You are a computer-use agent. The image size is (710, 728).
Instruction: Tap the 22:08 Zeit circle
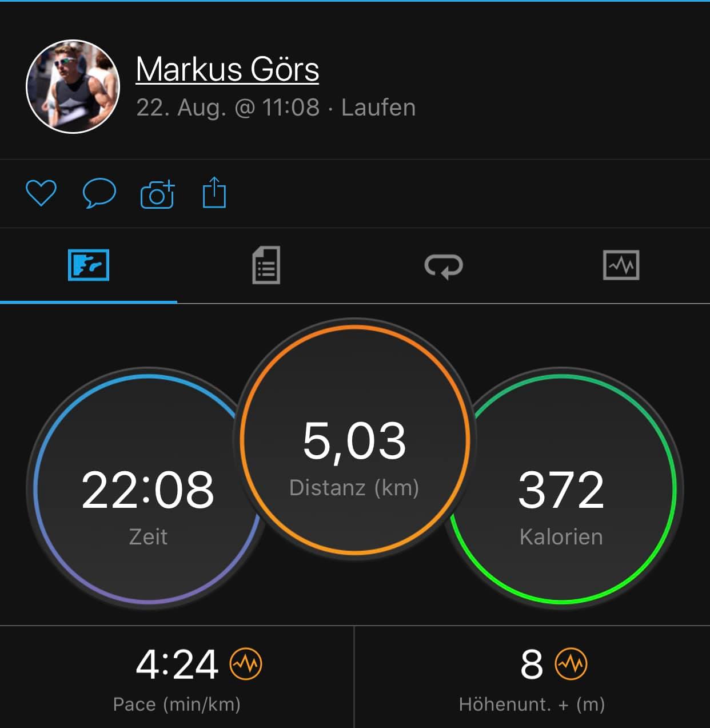148,490
